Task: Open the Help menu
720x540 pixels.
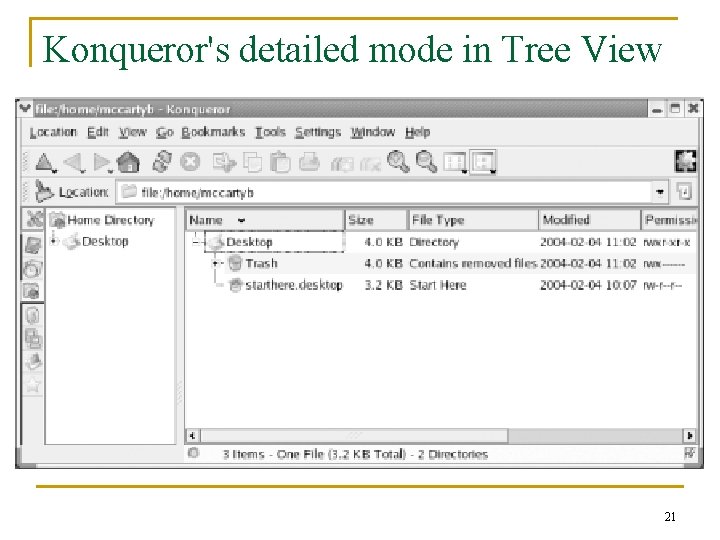Action: [x=417, y=132]
